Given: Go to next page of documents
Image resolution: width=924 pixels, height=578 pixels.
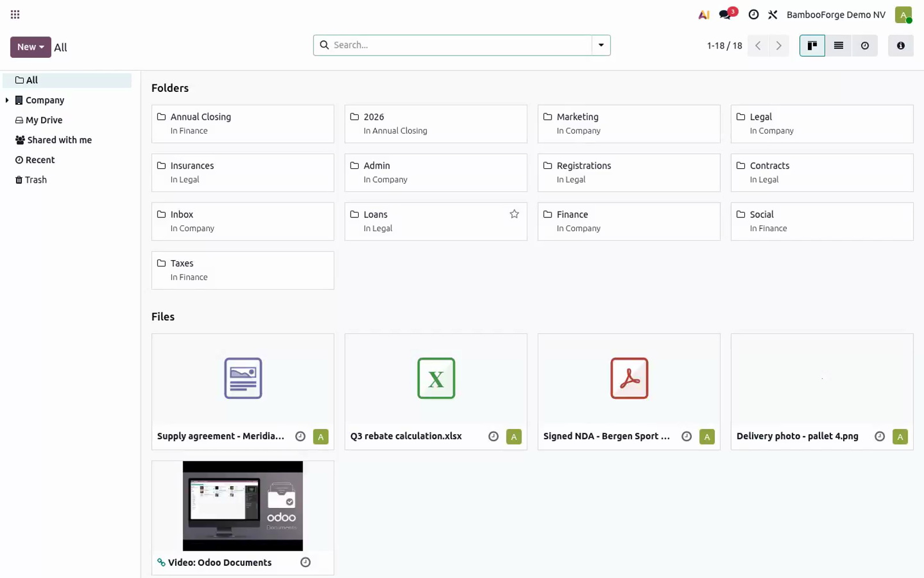Looking at the screenshot, I should coord(778,46).
